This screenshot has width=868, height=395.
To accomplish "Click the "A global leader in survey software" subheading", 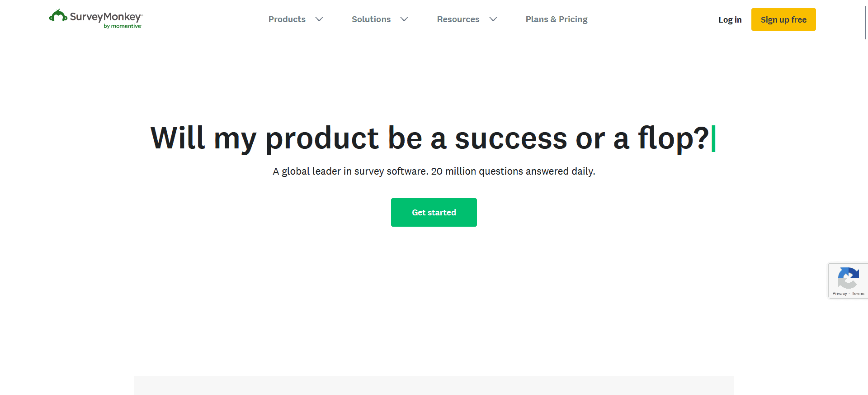I will [x=434, y=171].
